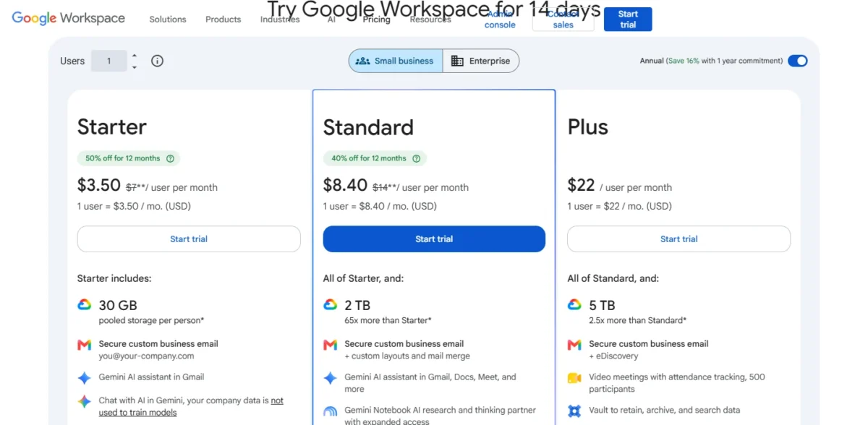Start trial for the Standard plan
Image resolution: width=868 pixels, height=425 pixels.
pos(434,239)
